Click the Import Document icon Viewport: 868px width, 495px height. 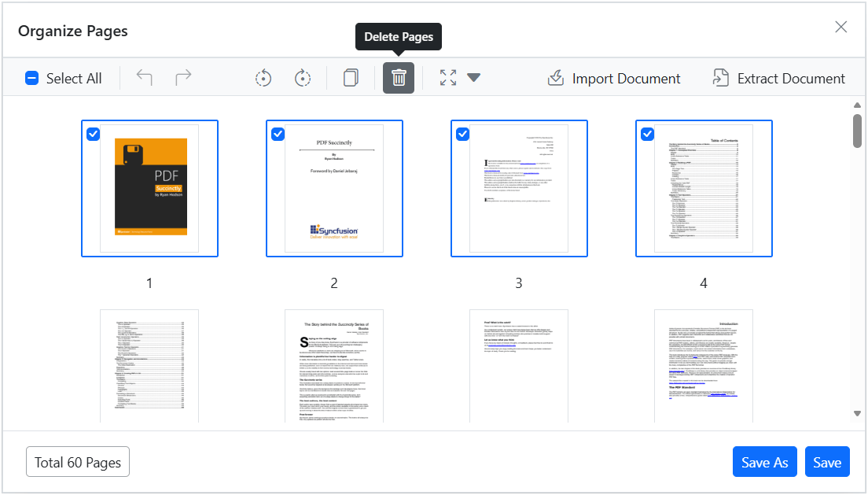pyautogui.click(x=556, y=78)
